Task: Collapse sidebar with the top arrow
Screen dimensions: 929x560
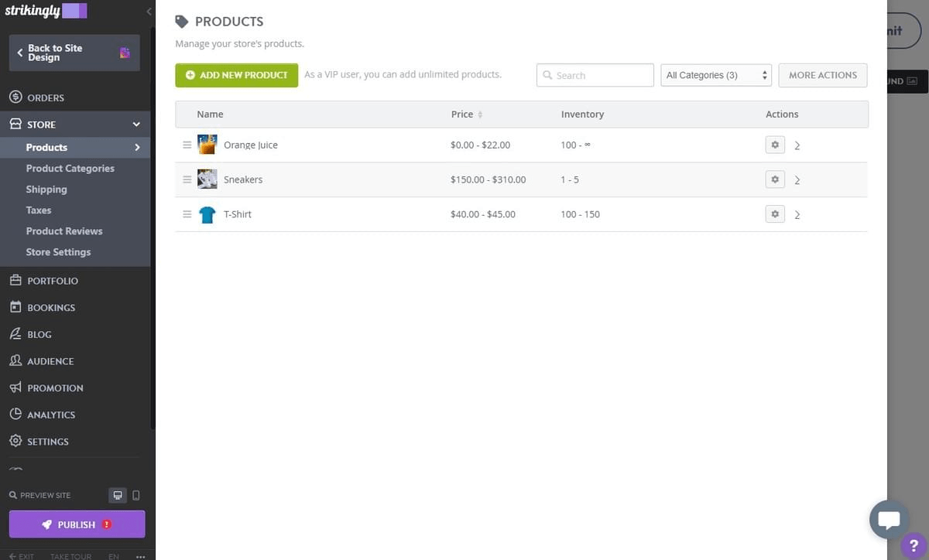Action: point(149,12)
